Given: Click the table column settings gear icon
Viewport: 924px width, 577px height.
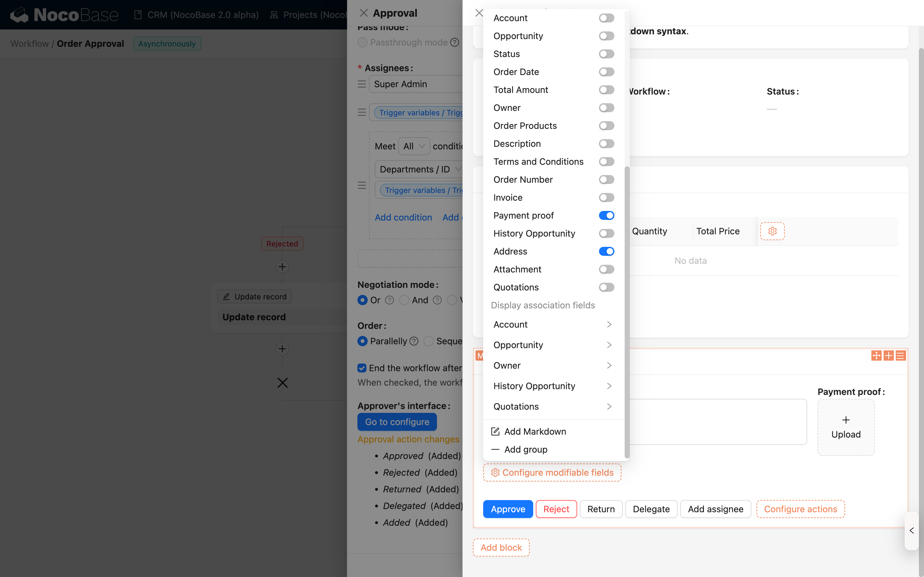Looking at the screenshot, I should pyautogui.click(x=772, y=231).
